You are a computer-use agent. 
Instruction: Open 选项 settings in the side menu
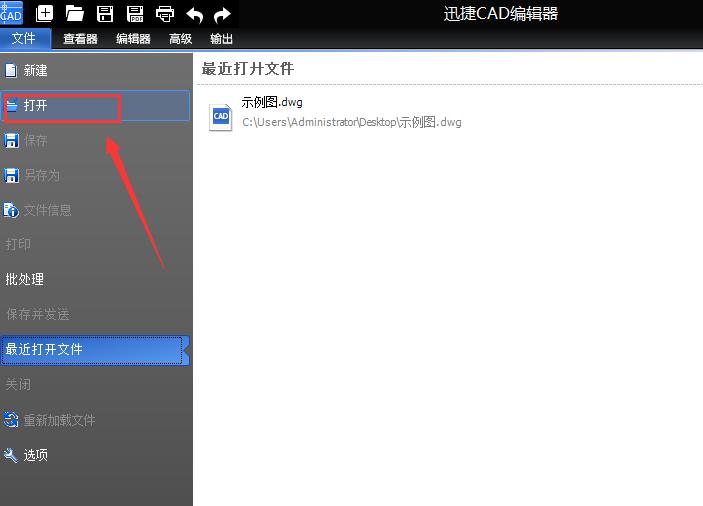[95, 455]
